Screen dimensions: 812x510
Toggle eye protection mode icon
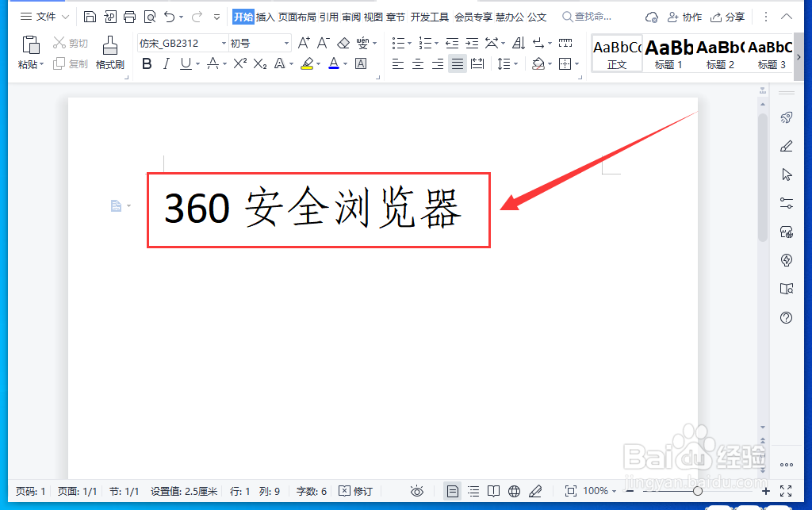pos(417,491)
